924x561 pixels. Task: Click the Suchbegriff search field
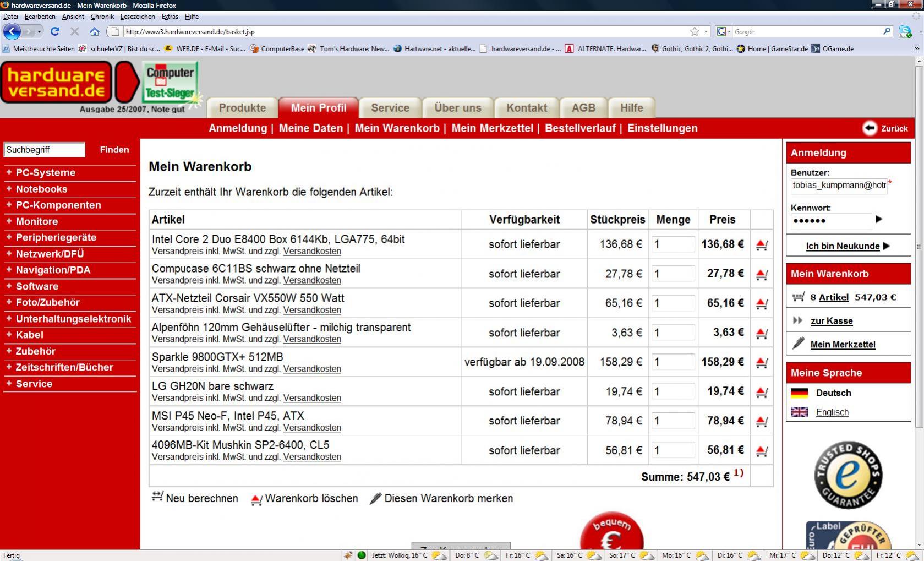tap(45, 150)
